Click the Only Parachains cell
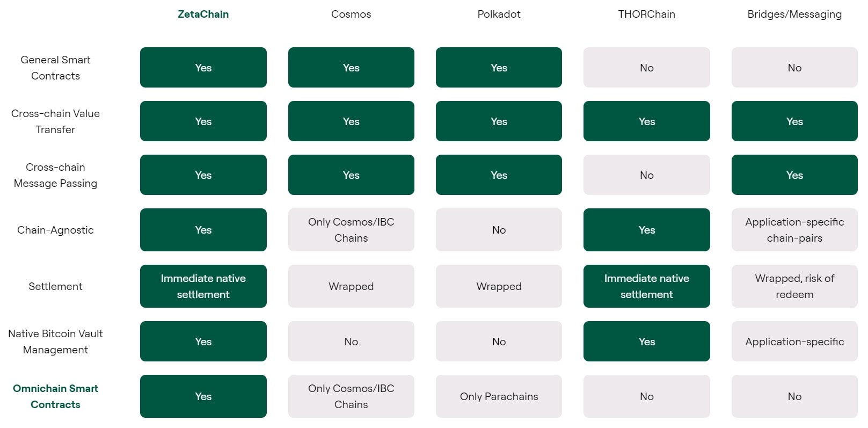 pos(499,396)
